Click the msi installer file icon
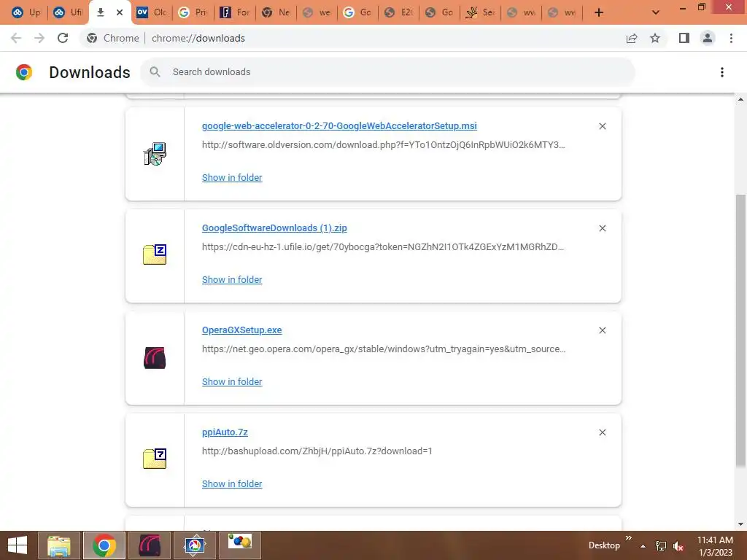This screenshot has width=747, height=560. pyautogui.click(x=155, y=154)
